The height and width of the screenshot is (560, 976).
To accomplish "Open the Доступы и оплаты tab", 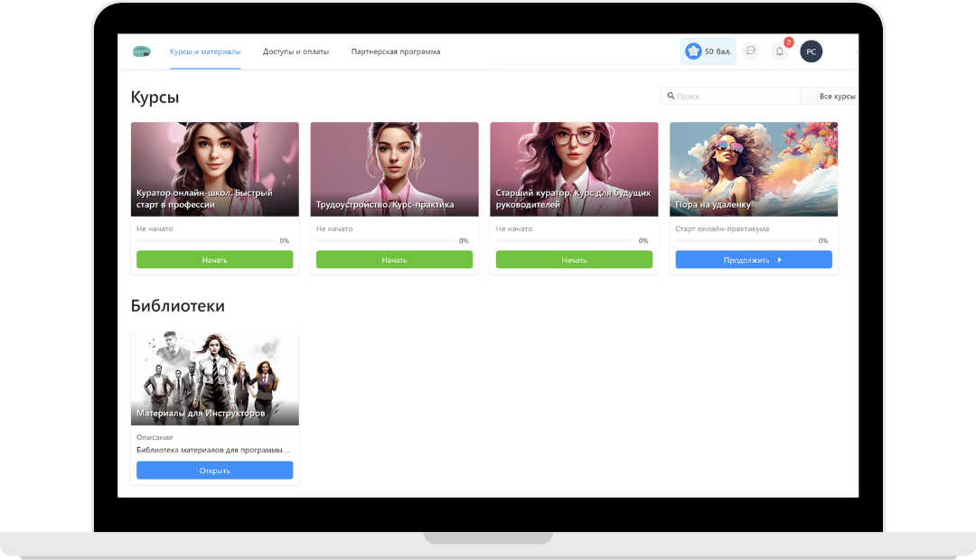I will click(296, 51).
